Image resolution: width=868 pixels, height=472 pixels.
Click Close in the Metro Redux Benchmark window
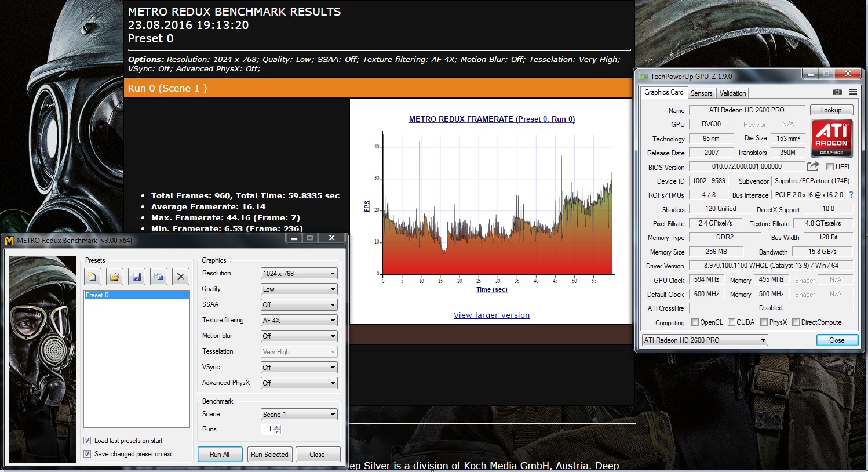point(317,455)
